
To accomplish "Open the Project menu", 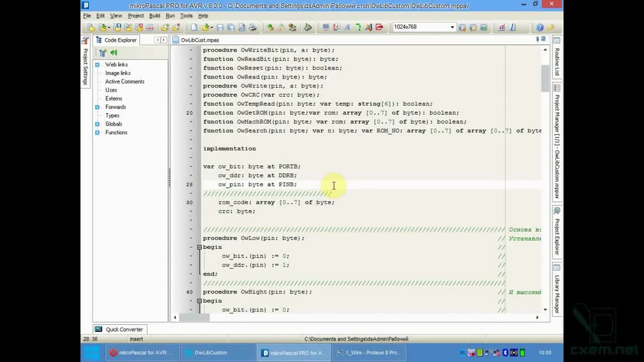I will click(x=136, y=16).
